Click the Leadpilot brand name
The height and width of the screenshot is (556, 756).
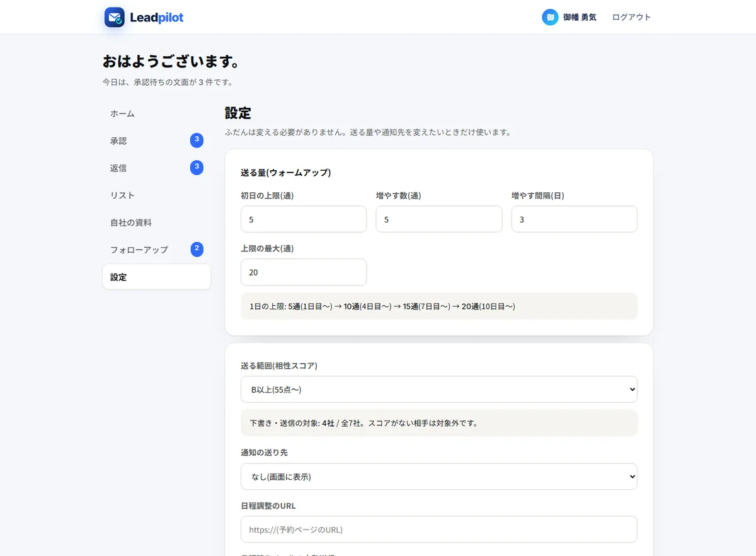(x=156, y=18)
